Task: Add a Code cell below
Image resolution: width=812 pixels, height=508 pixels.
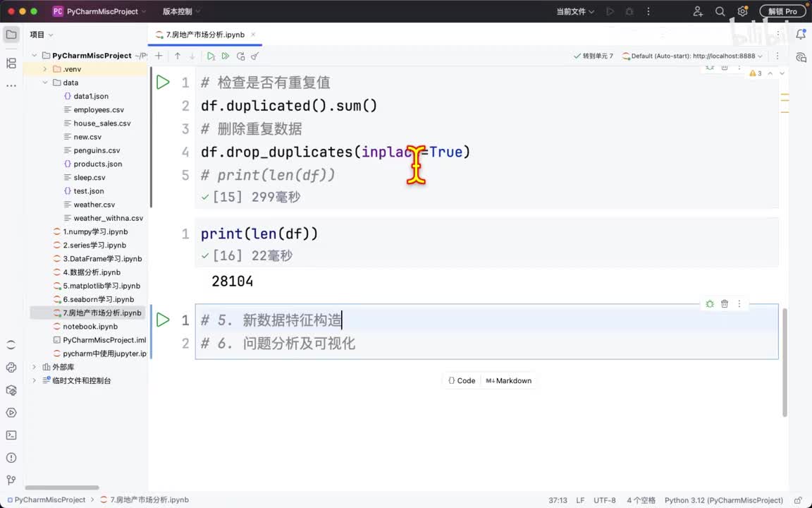Action: pyautogui.click(x=462, y=380)
